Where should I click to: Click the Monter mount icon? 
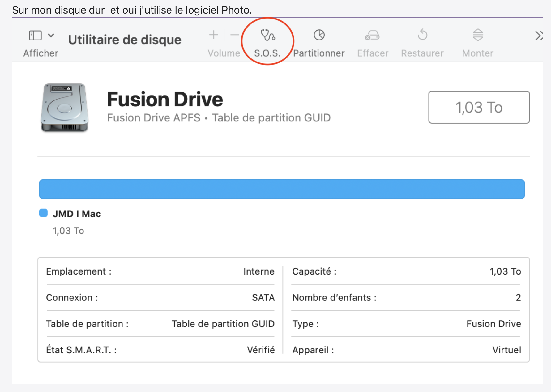click(478, 35)
